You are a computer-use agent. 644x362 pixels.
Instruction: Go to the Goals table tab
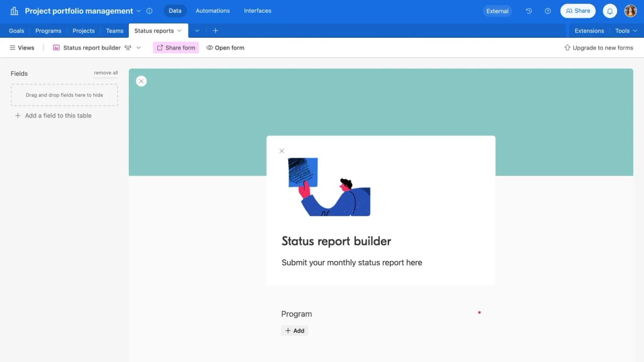[x=17, y=31]
